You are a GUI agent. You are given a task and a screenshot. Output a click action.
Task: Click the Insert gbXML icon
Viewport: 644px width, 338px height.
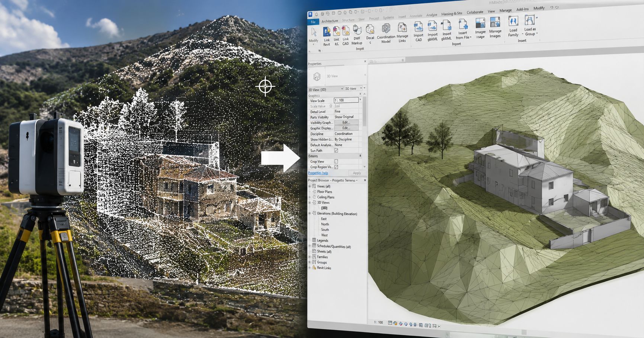tap(446, 25)
